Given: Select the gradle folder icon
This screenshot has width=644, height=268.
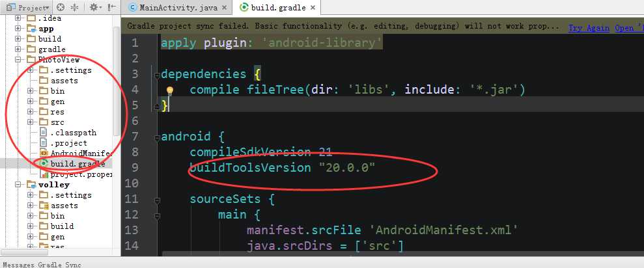Looking at the screenshot, I should [31, 49].
